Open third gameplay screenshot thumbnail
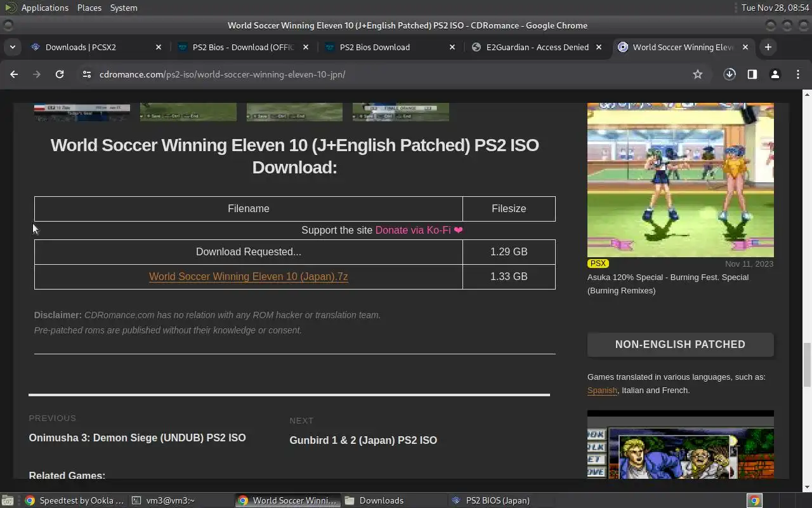Image resolution: width=812 pixels, height=508 pixels. (x=294, y=112)
